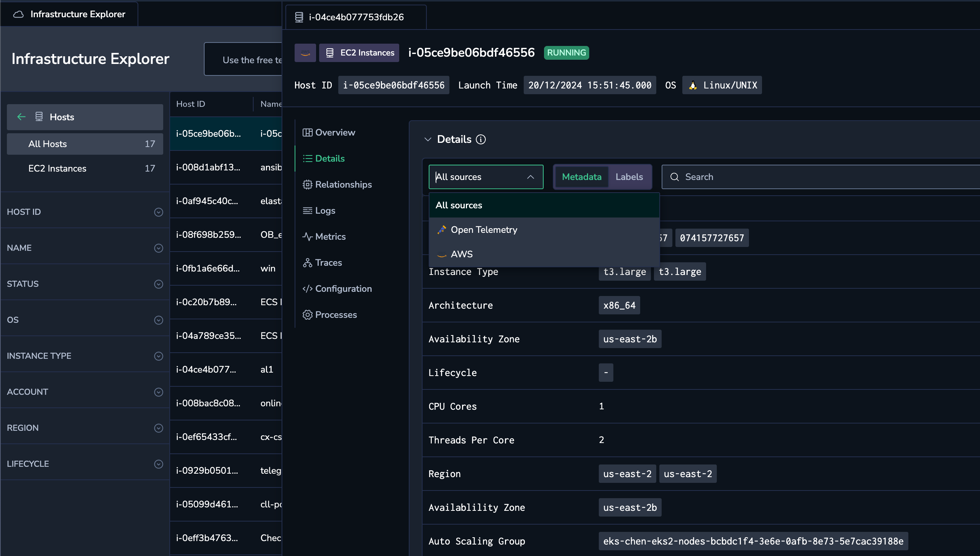Screen dimensions: 980x556
Task: Open the Overview section
Action: click(329, 132)
